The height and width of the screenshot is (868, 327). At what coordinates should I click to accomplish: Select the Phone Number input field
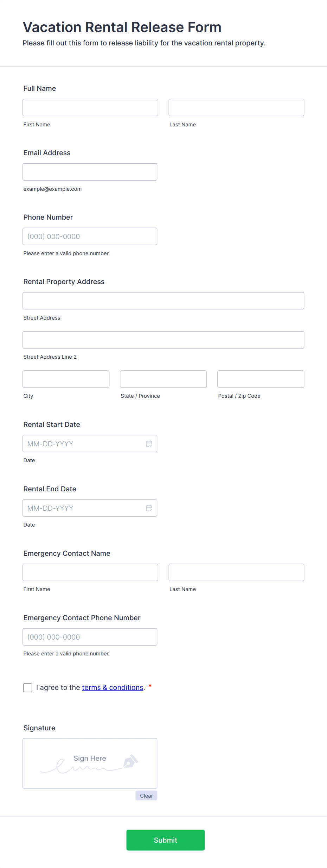[x=90, y=236]
